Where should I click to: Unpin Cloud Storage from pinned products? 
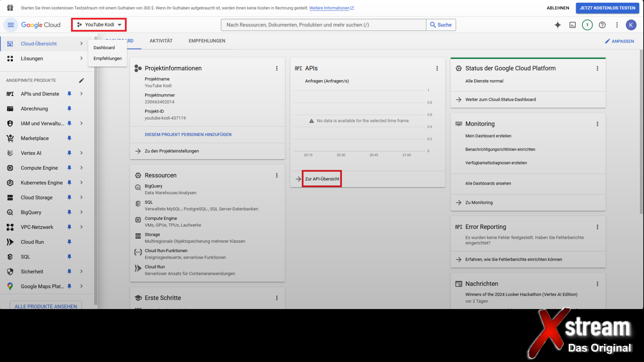(x=69, y=197)
